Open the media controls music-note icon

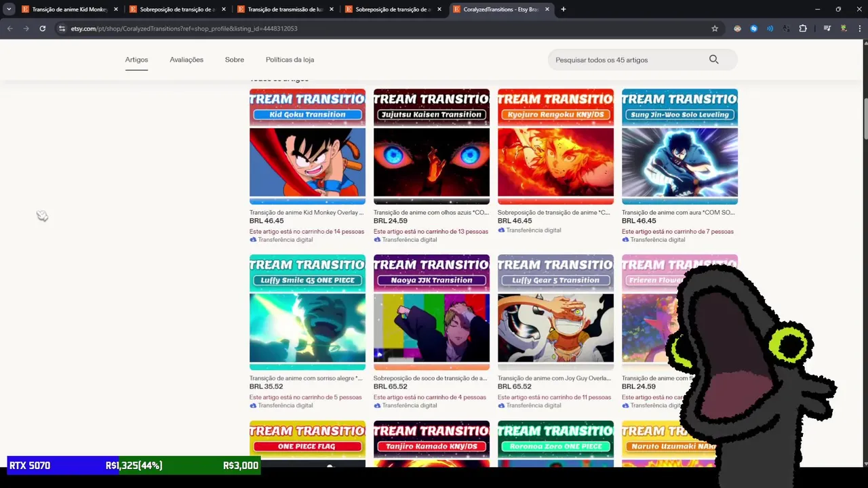827,28
